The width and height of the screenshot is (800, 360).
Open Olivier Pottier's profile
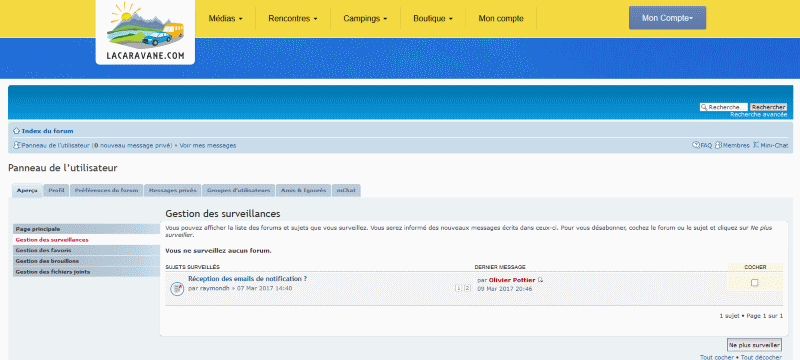[512, 280]
